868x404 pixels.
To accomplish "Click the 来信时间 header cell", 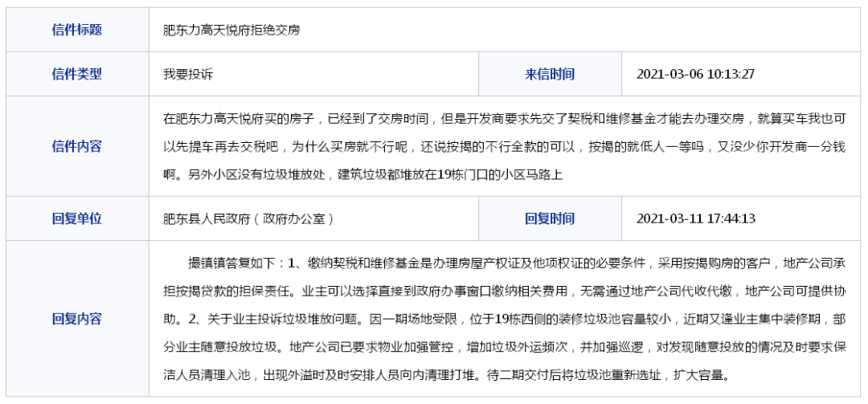I will [x=550, y=74].
